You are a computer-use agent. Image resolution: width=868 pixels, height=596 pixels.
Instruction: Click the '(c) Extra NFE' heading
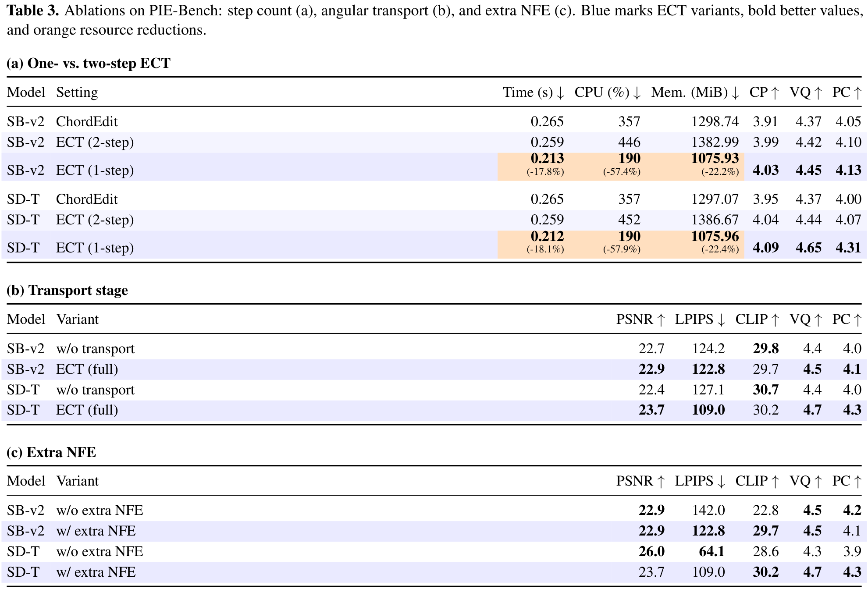[52, 452]
